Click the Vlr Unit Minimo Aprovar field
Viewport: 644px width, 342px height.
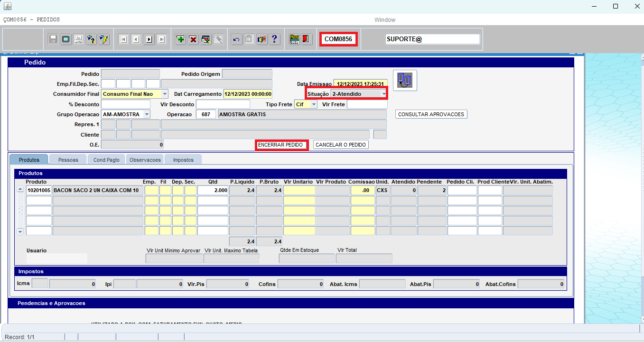pos(174,259)
